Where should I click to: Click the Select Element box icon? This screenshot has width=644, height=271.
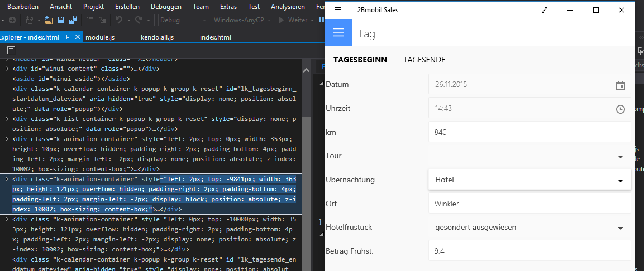click(x=11, y=50)
